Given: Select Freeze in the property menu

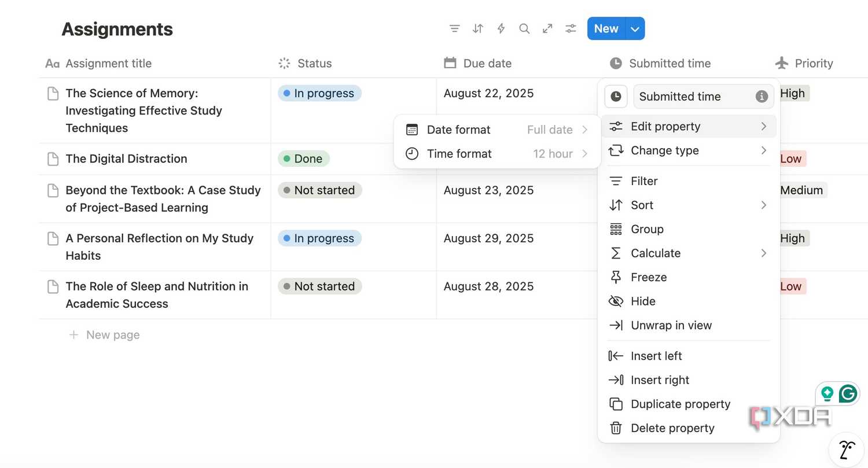Looking at the screenshot, I should point(689,278).
